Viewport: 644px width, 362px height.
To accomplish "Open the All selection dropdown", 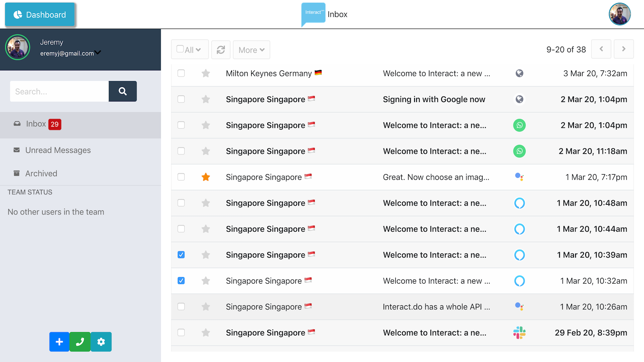I will pyautogui.click(x=190, y=49).
